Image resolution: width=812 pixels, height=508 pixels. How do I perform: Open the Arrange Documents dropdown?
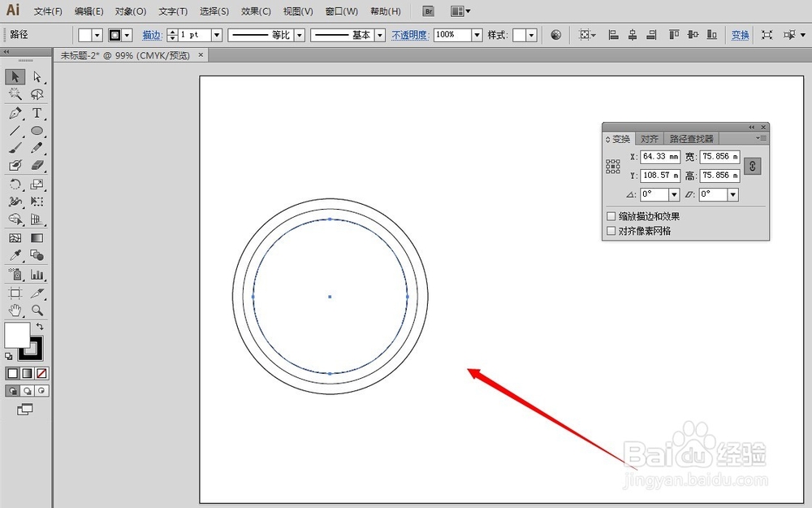click(x=460, y=11)
